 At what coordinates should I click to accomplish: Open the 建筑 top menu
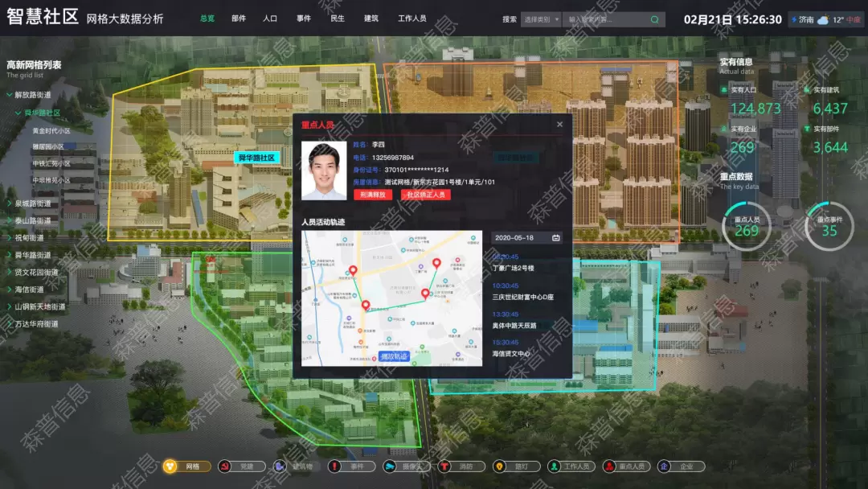tap(371, 18)
